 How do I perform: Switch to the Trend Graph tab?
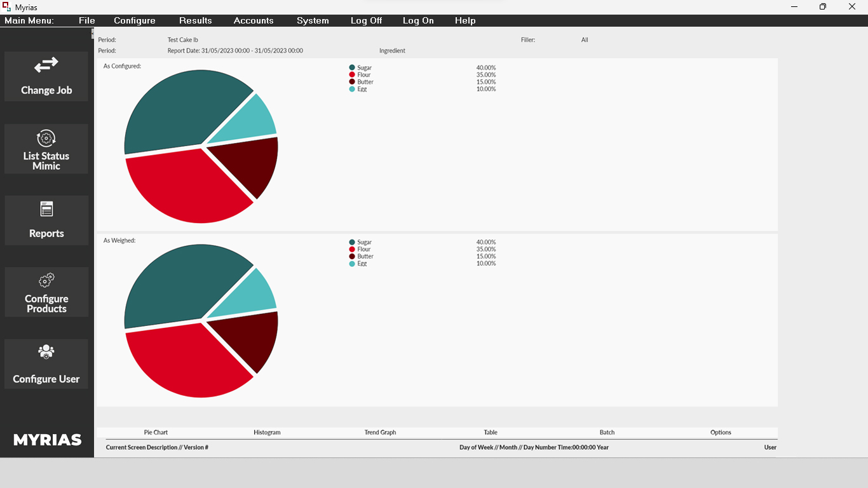[x=380, y=432]
